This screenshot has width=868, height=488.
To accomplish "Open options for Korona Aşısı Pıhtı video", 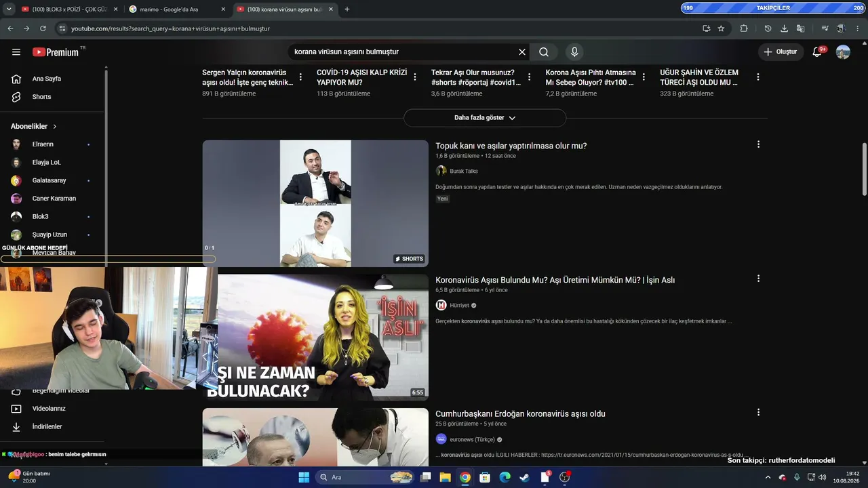I will 644,77.
